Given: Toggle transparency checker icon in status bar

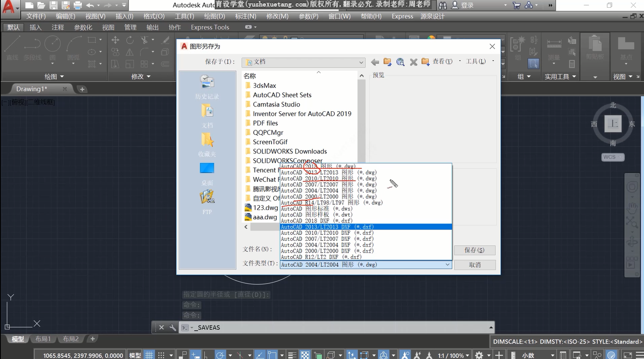Looking at the screenshot, I should click(x=305, y=355).
